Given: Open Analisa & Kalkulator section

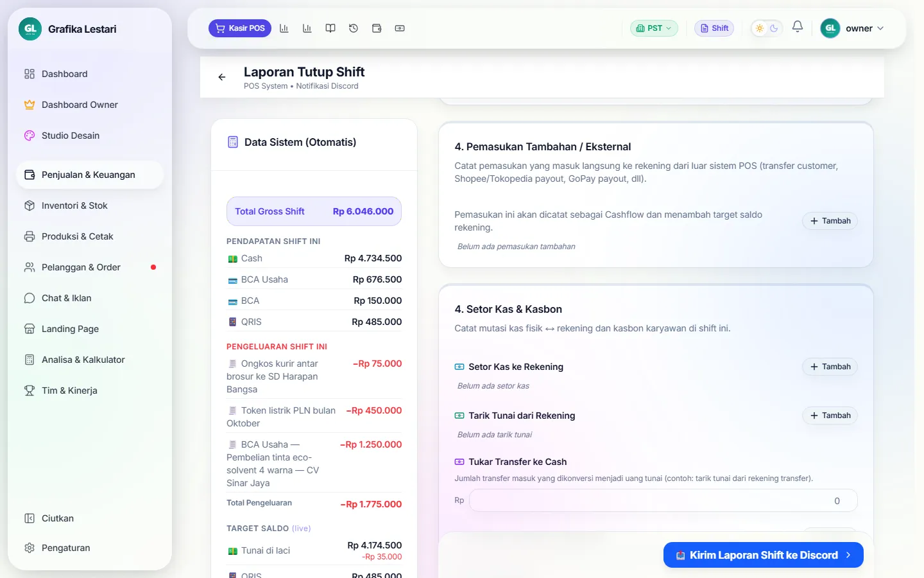Looking at the screenshot, I should coord(90,360).
